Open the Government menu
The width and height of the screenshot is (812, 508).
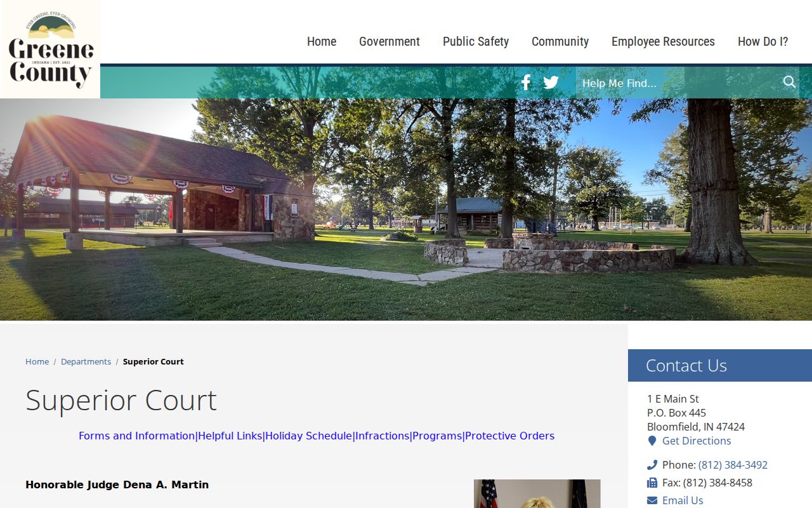pos(390,41)
